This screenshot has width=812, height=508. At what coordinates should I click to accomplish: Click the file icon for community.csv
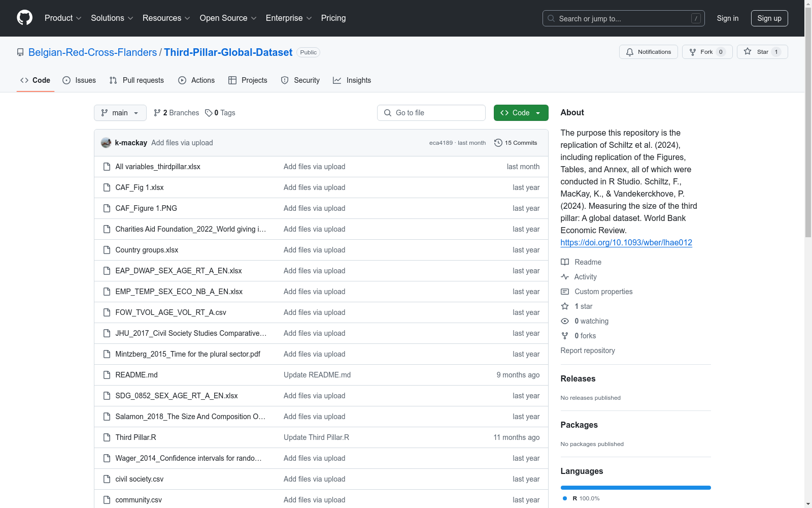107,500
